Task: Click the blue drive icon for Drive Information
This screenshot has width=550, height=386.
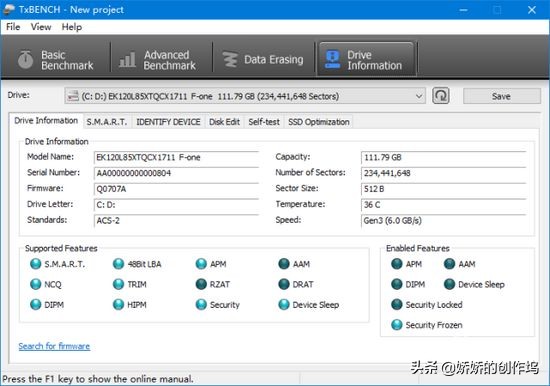Action: pyautogui.click(x=332, y=59)
